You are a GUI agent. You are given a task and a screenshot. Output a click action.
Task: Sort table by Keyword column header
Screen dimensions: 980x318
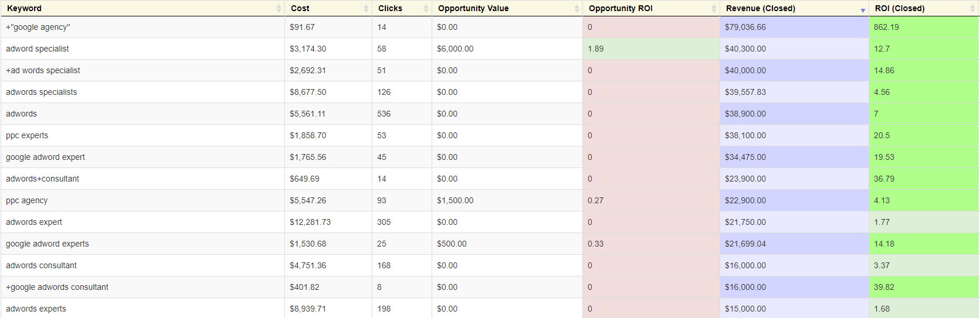coord(25,8)
